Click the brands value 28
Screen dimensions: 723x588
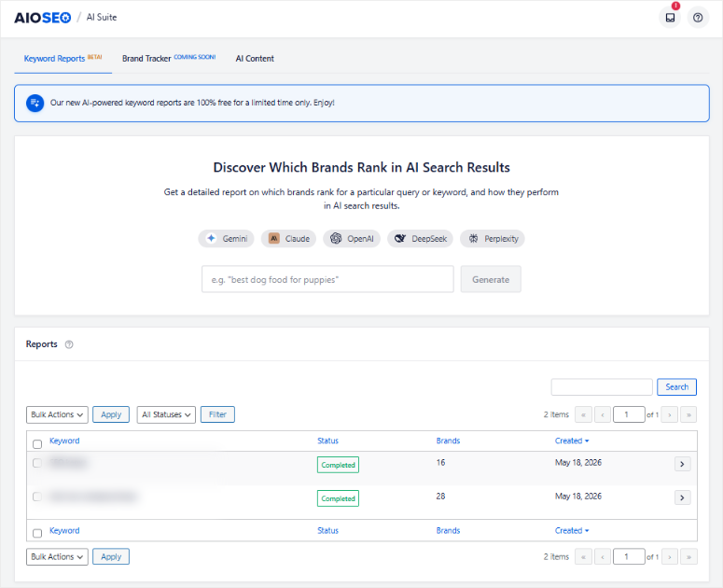[x=441, y=497]
